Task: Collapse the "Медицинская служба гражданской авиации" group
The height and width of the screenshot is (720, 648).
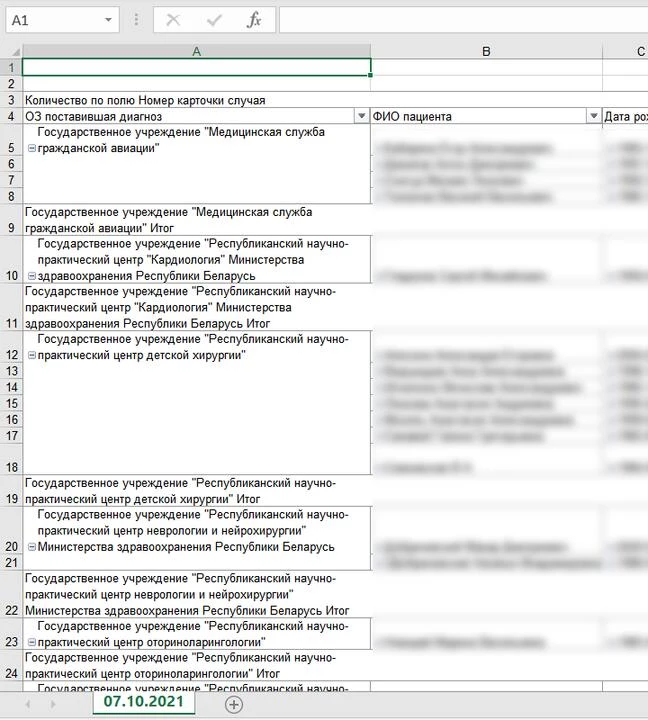Action: coord(32,148)
